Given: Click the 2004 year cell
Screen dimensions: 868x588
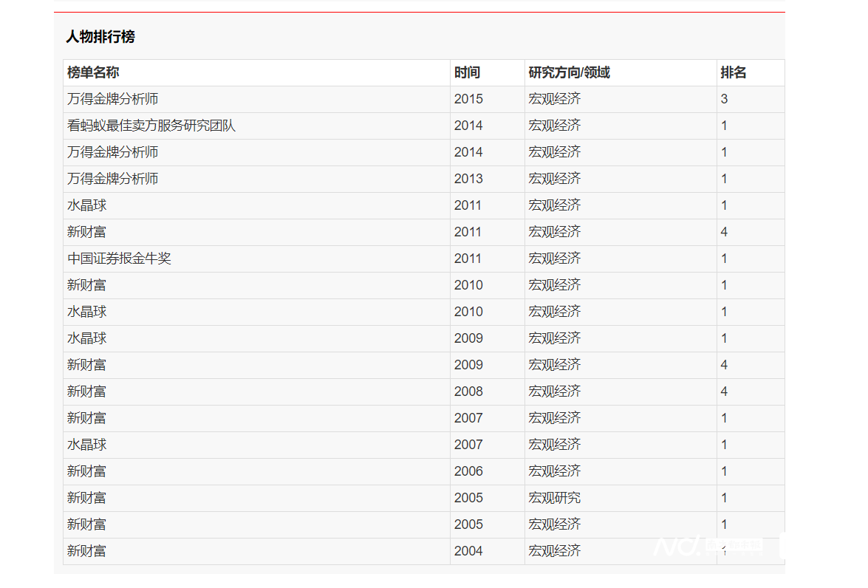Looking at the screenshot, I should click(x=468, y=551).
